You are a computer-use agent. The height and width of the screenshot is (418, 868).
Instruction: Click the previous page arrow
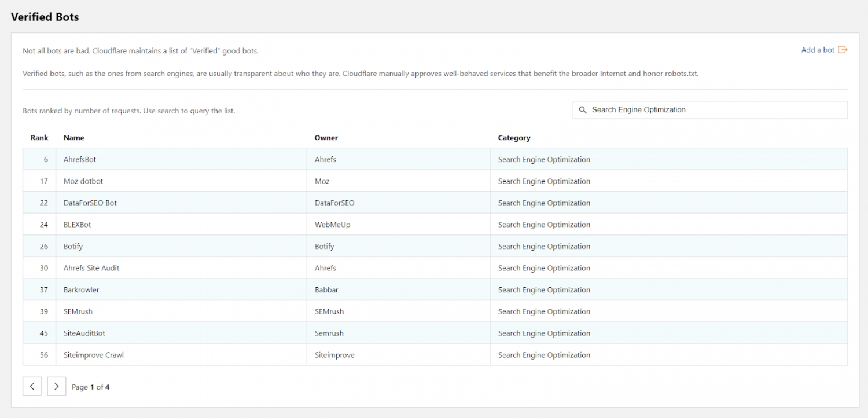[32, 386]
